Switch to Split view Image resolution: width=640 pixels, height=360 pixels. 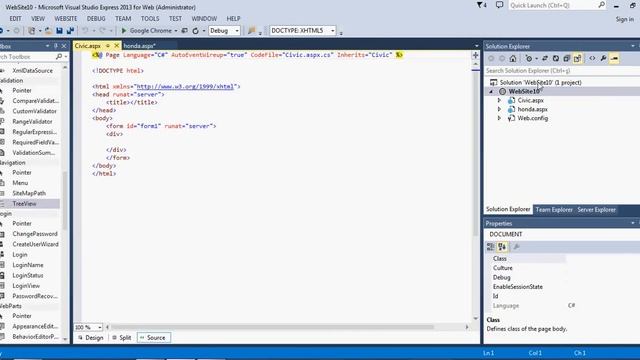click(x=122, y=338)
